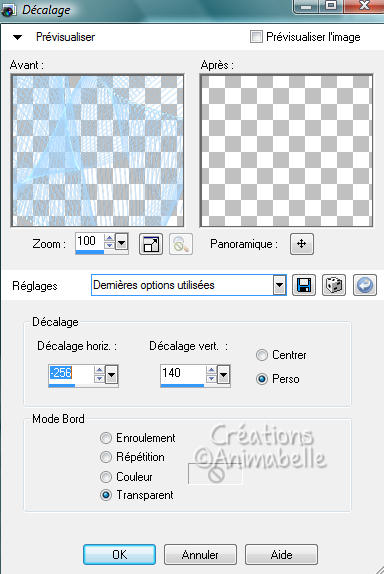Click the fit-to-window zoom icon
The width and height of the screenshot is (384, 574).
tap(151, 244)
